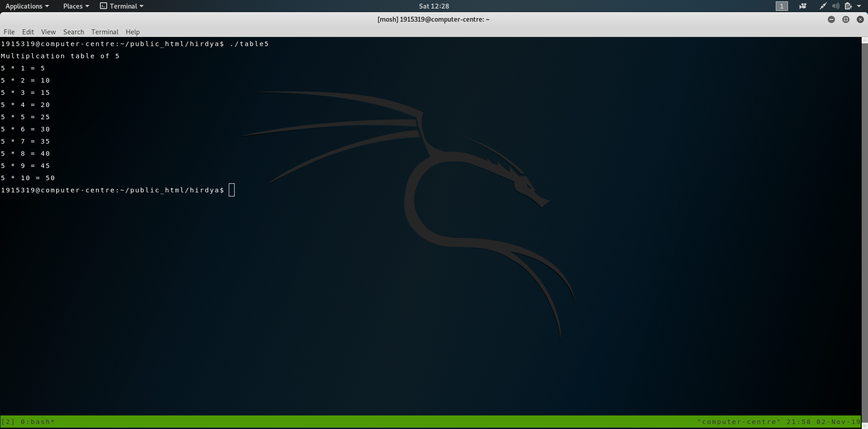Open the Terminal app menu in top bar
Viewport: 868px width, 429px height.
122,6
